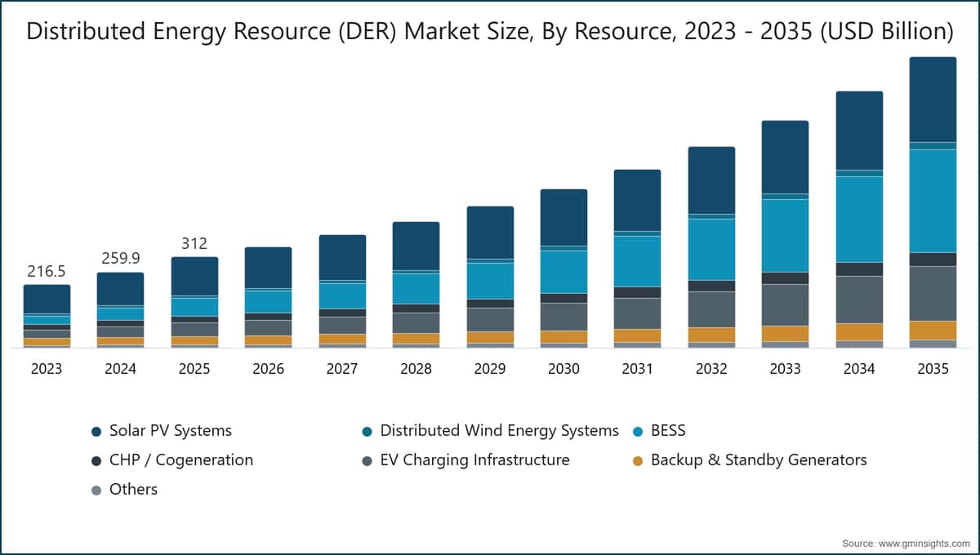The height and width of the screenshot is (555, 980).
Task: Click the EV Charging Infrastructure legend dot
Action: 367,460
